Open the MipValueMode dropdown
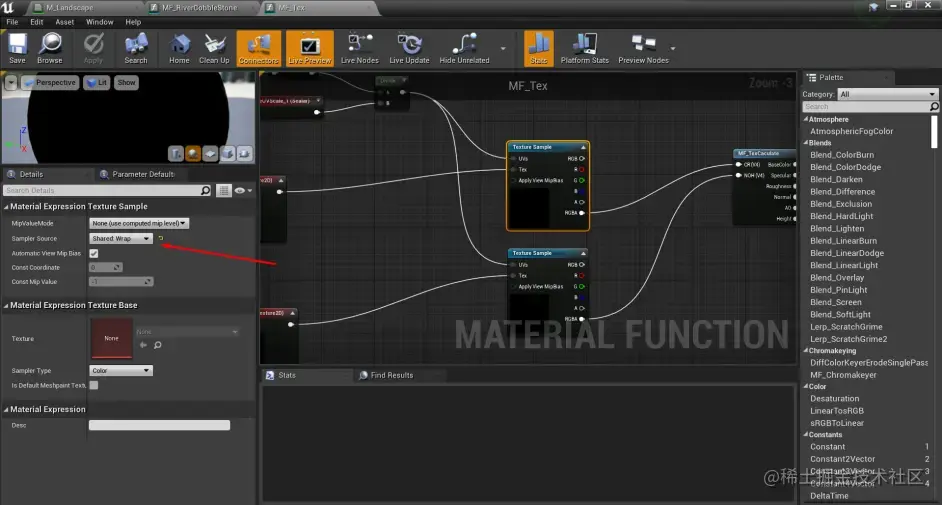942x505 pixels. point(139,223)
